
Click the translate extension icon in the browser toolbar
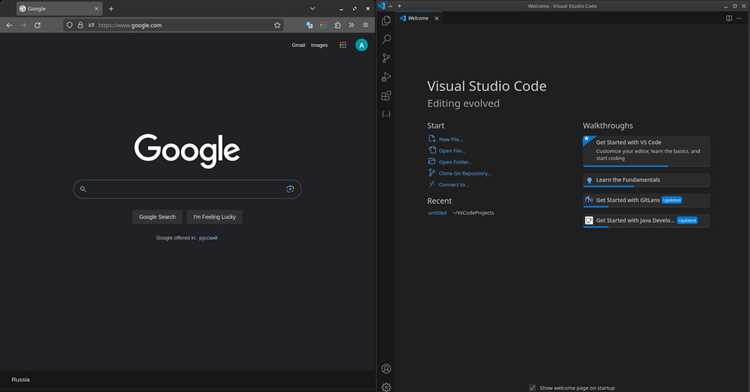[309, 25]
